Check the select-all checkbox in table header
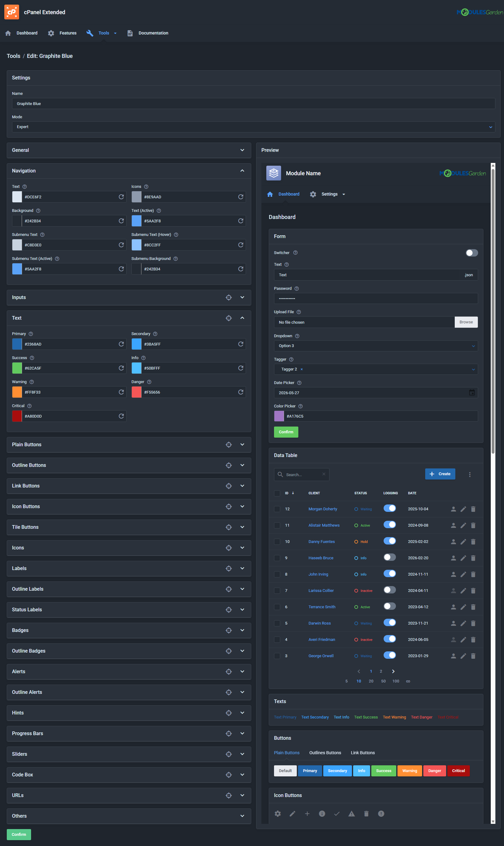This screenshot has width=504, height=846. pos(277,493)
